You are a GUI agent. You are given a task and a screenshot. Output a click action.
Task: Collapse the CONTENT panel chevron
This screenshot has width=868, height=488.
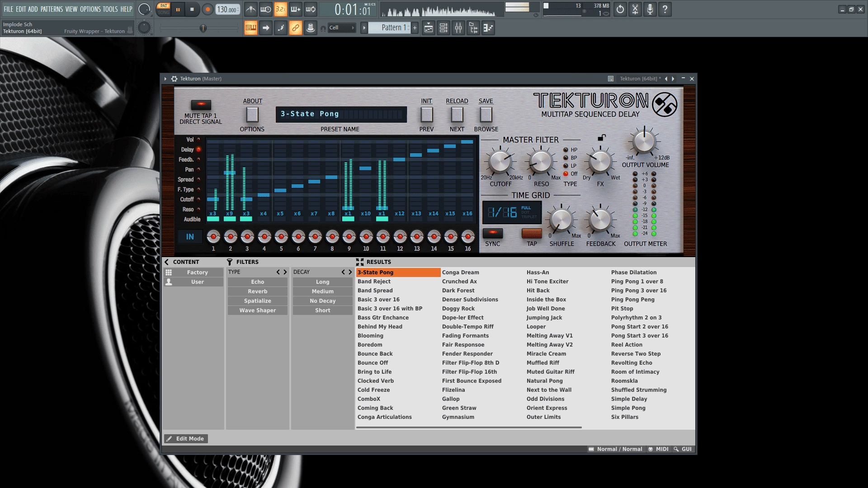pos(166,262)
